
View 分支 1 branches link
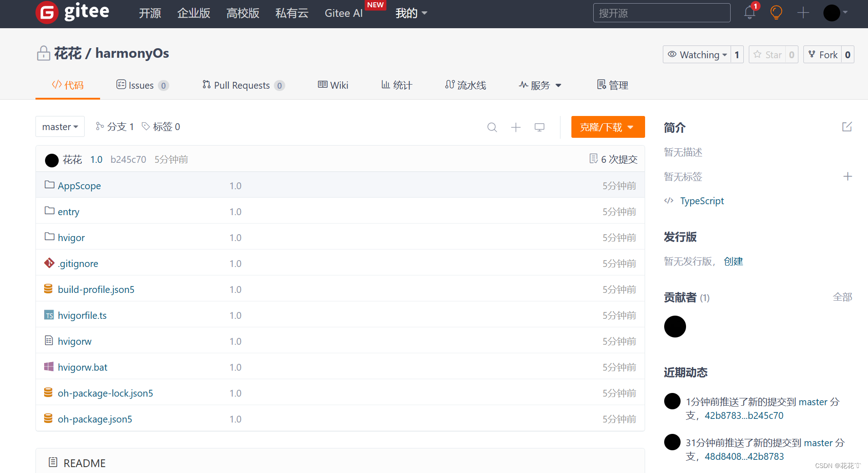pos(115,126)
